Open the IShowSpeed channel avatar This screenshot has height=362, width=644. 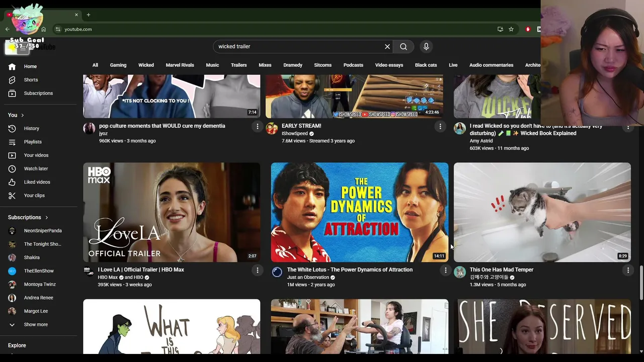[272, 128]
